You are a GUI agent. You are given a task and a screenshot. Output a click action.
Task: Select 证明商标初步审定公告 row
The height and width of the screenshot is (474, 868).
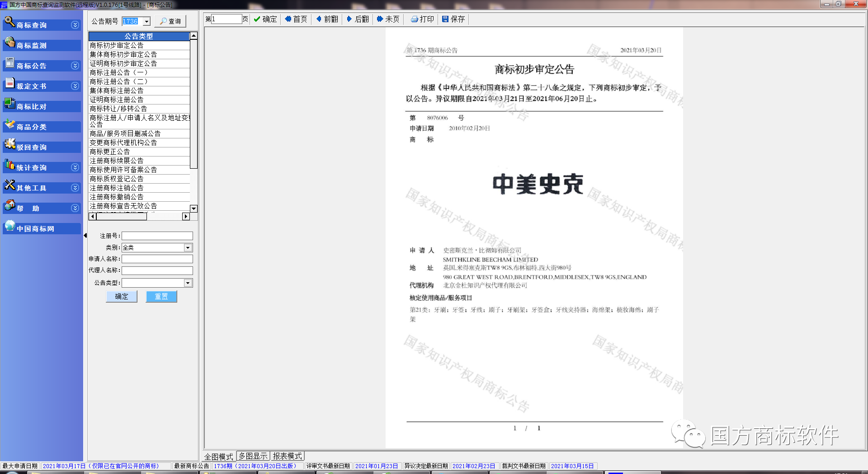[139, 63]
